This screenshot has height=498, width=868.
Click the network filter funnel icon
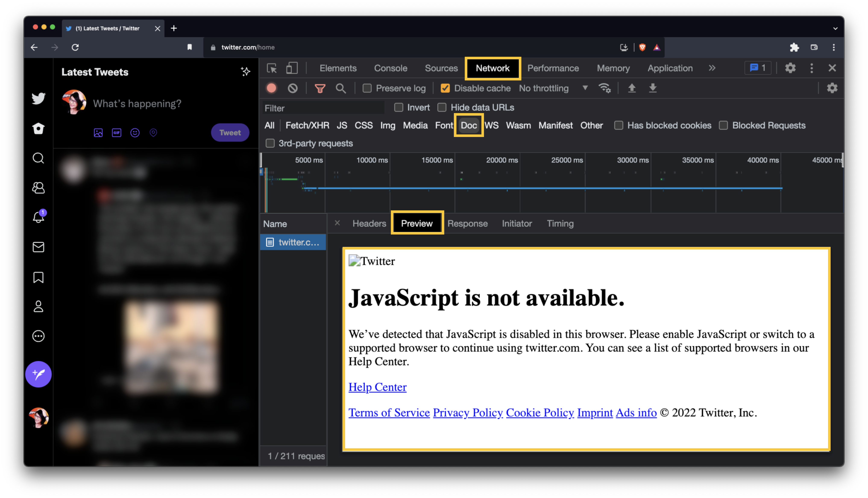[x=320, y=88]
